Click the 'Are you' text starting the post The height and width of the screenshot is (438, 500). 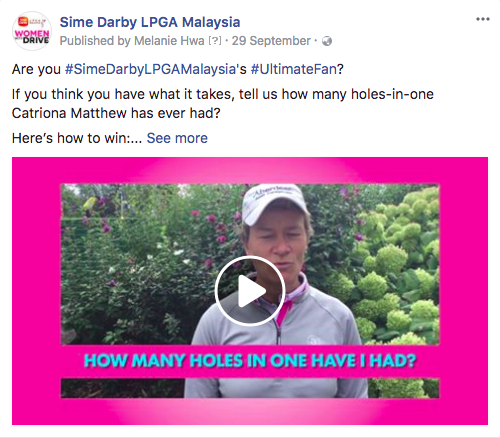coord(36,69)
